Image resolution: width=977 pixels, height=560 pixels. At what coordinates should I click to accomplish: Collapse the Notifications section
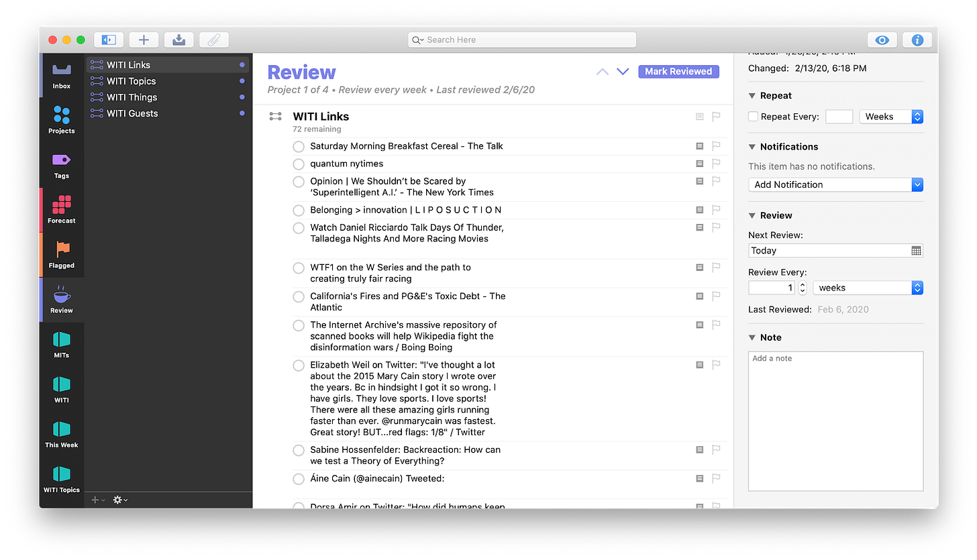click(752, 147)
